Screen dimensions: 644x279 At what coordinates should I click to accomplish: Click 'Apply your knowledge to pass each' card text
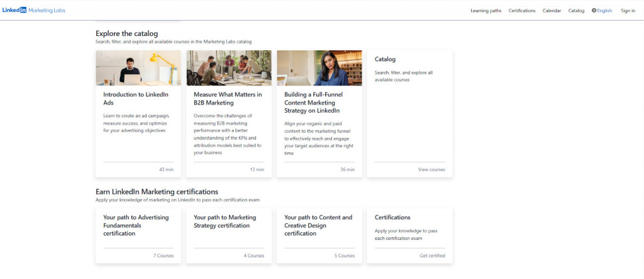point(406,234)
